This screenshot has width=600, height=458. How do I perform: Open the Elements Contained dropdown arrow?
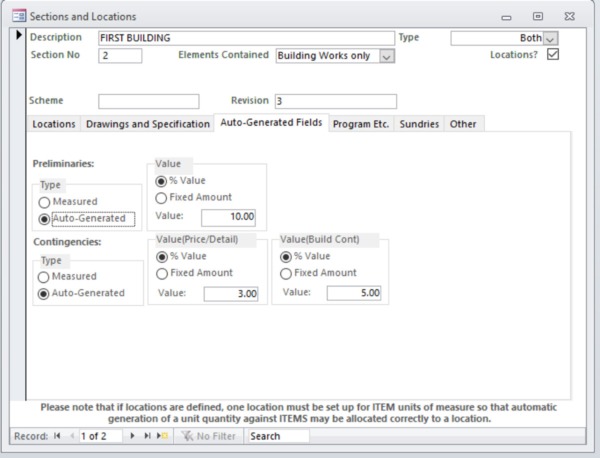point(387,56)
